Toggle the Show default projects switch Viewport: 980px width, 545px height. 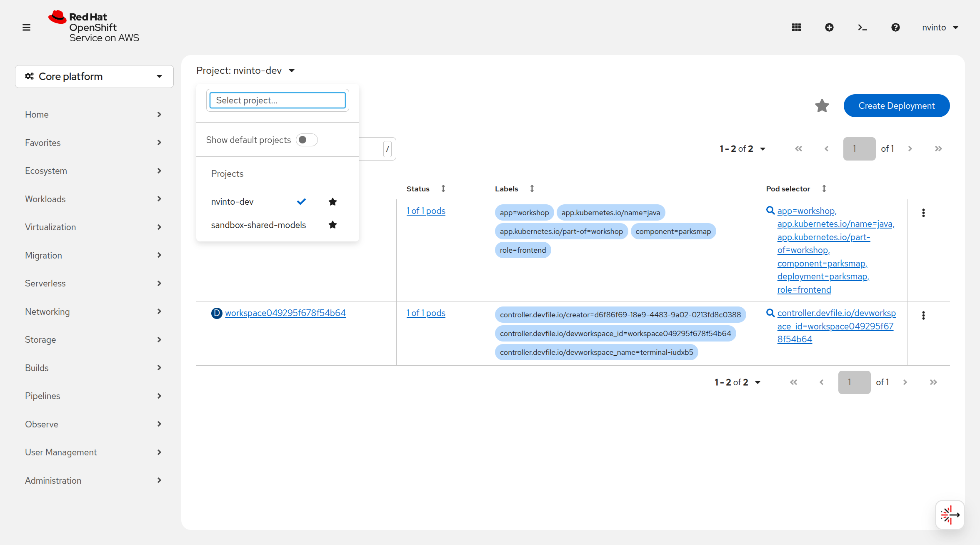[x=307, y=140]
